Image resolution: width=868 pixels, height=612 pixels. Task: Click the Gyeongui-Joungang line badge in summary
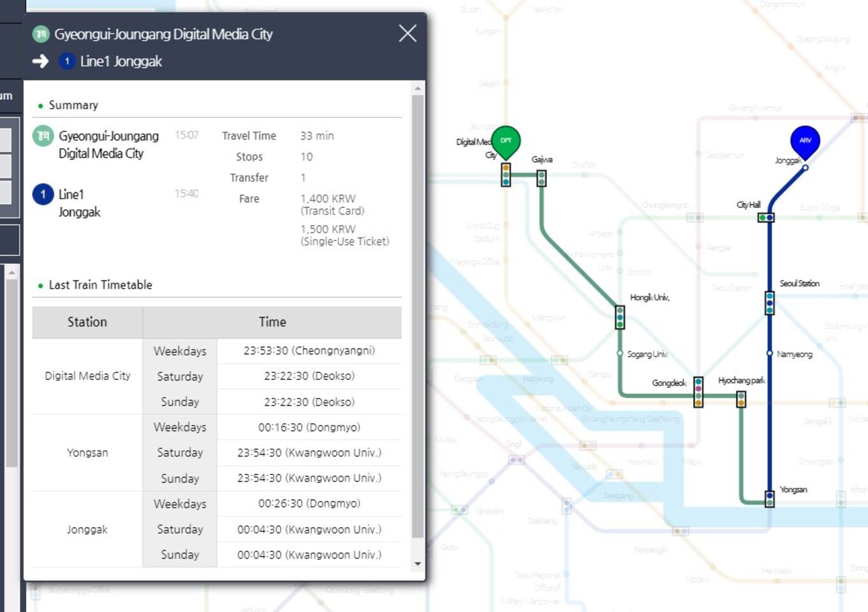pos(43,136)
